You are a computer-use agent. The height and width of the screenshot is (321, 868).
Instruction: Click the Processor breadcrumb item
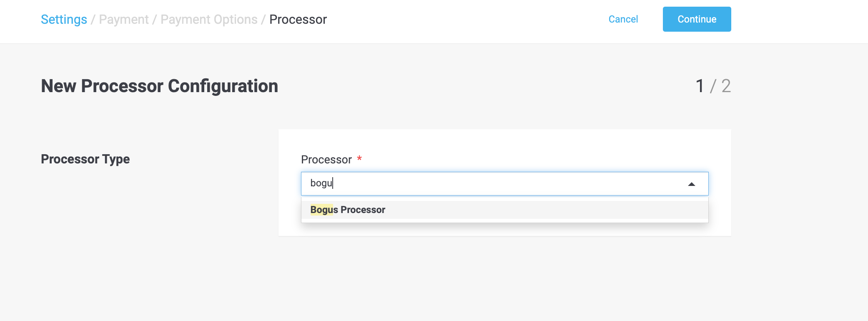coord(298,19)
